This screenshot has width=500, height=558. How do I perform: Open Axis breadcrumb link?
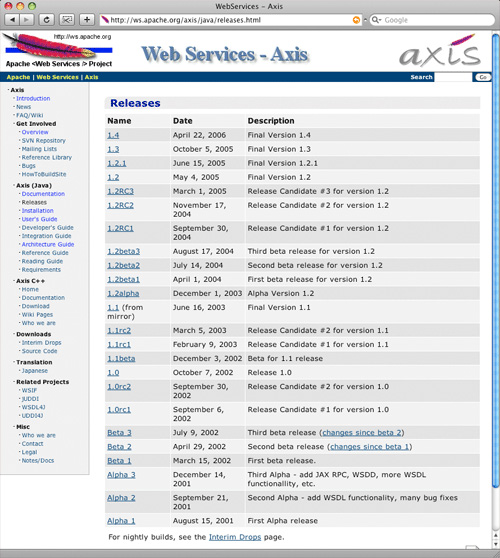click(91, 77)
